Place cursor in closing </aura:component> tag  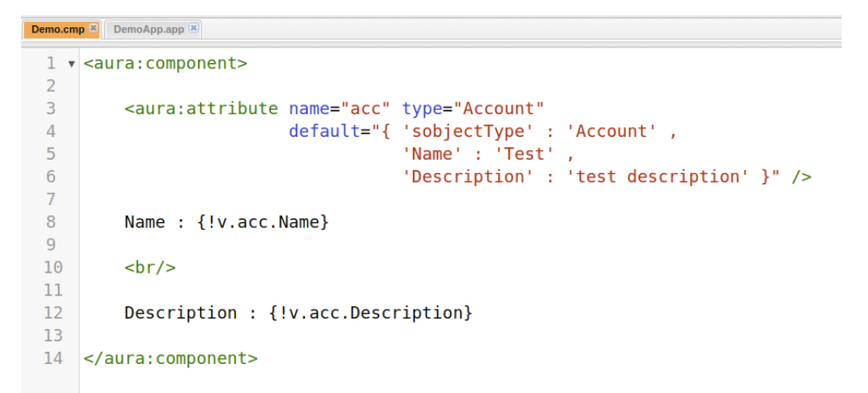pyautogui.click(x=170, y=358)
